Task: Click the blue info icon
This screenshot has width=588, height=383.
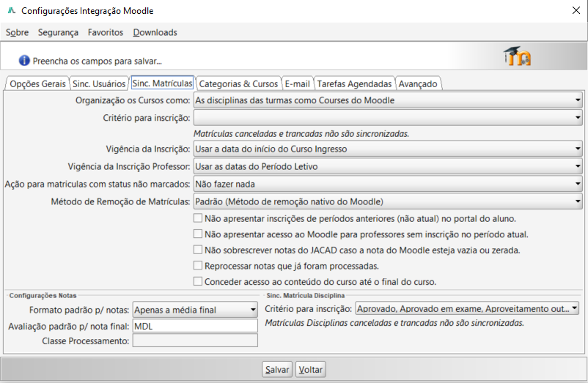Action: pos(24,60)
